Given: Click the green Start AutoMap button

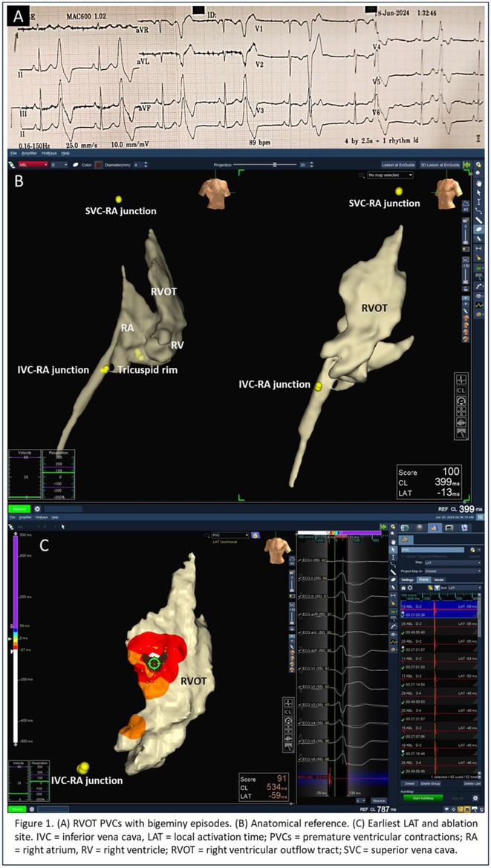Looking at the screenshot, I should [x=423, y=798].
